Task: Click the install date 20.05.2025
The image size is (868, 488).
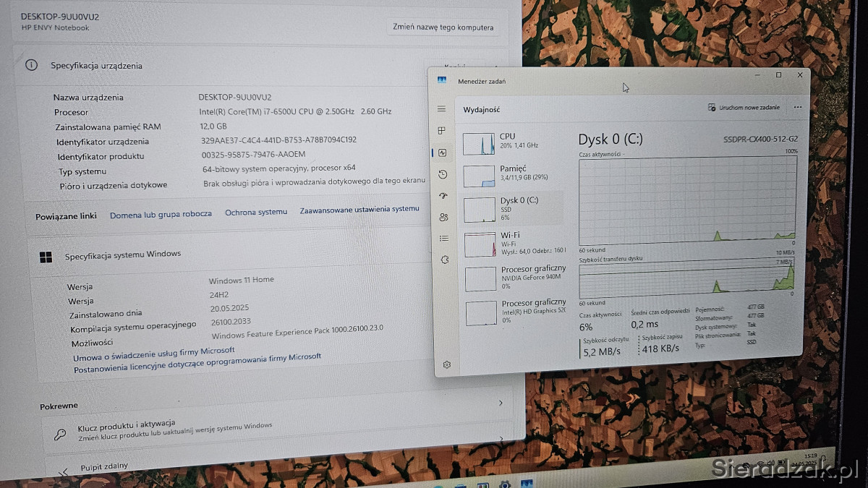Action: (230, 308)
